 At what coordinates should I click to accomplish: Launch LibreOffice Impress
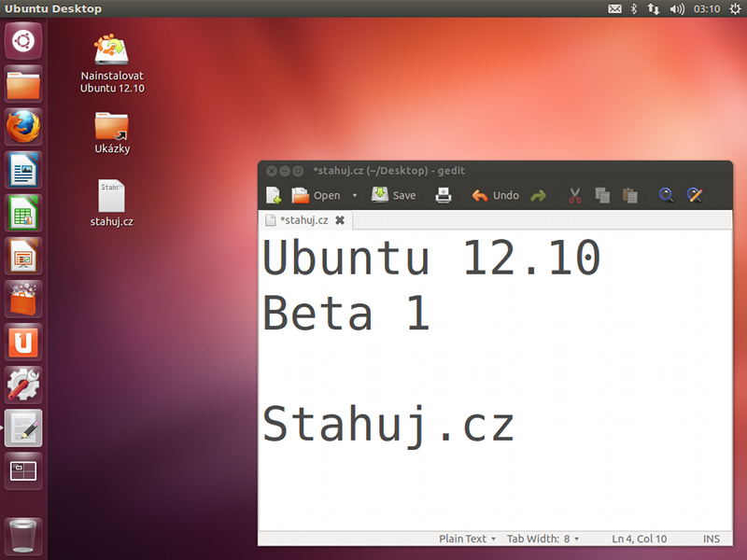click(23, 256)
